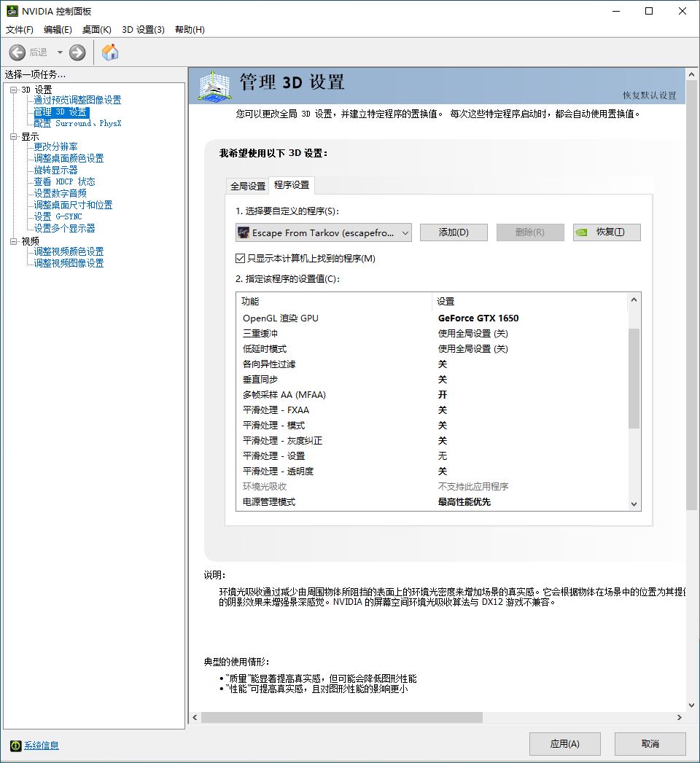The image size is (700, 763).
Task: Click the Back arrow icon in toolbar
Action: [x=17, y=52]
